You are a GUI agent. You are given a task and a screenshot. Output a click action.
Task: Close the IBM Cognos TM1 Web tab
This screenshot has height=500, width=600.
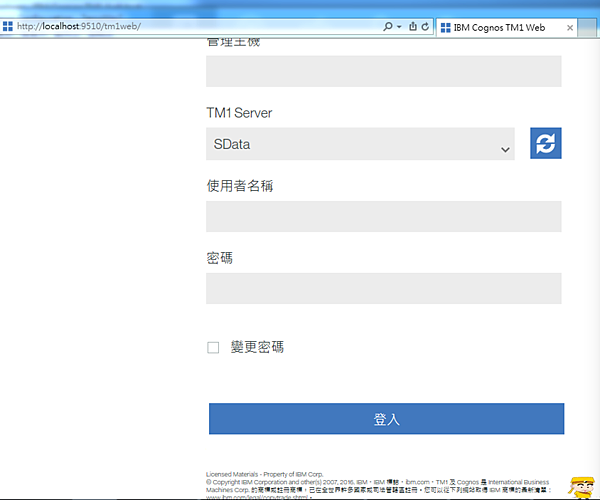tap(570, 28)
